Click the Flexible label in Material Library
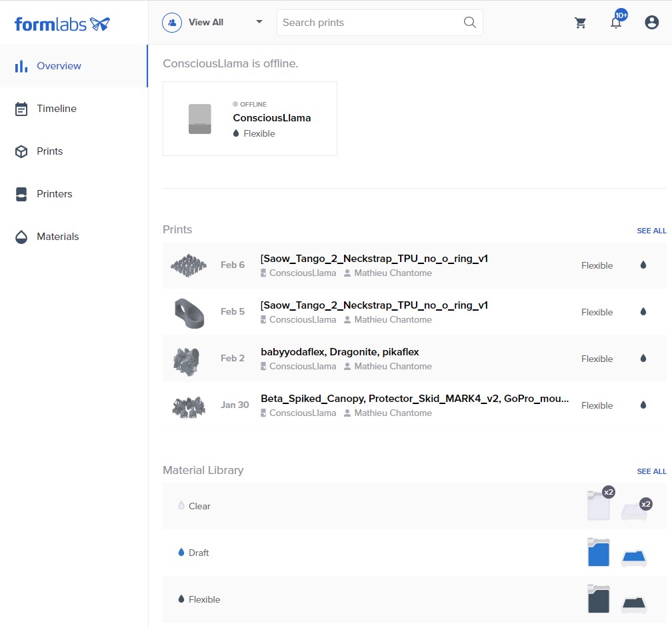 coord(204,600)
